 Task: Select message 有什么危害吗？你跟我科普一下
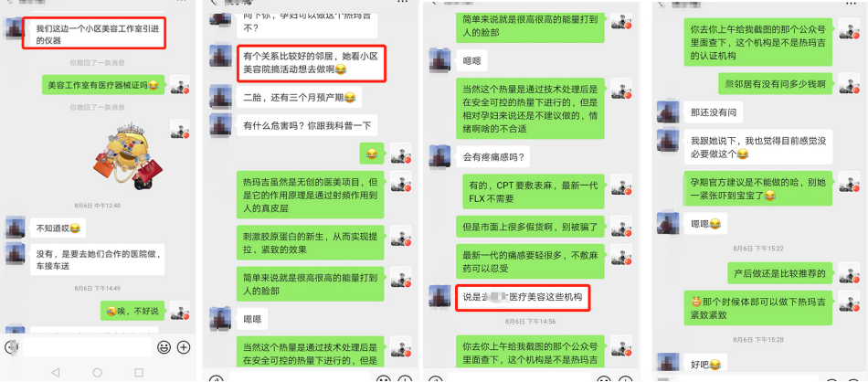point(307,126)
